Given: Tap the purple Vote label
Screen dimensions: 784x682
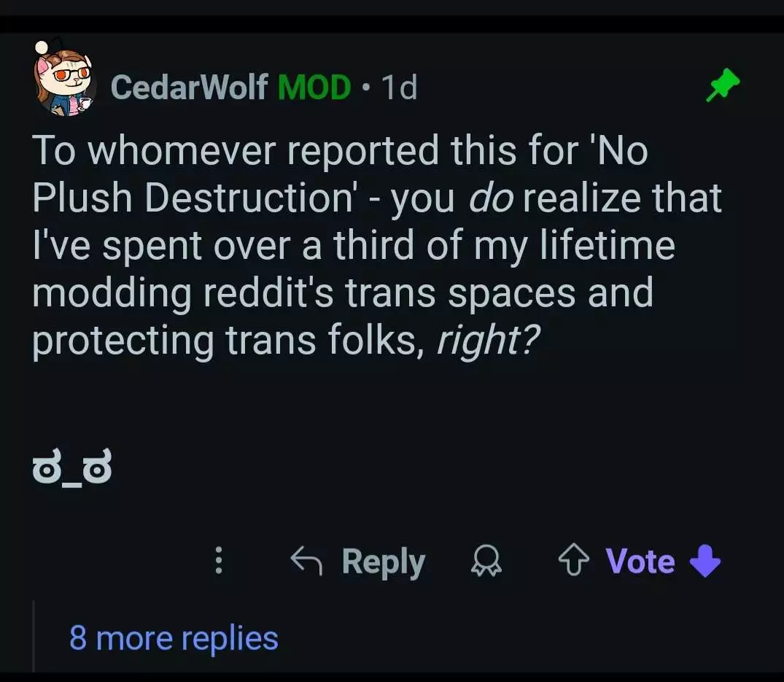Looking at the screenshot, I should (x=640, y=561).
